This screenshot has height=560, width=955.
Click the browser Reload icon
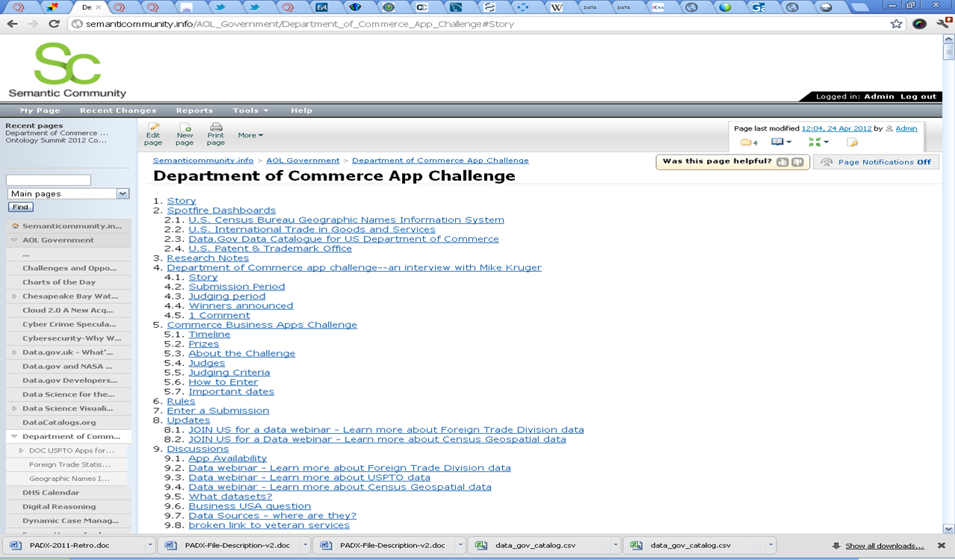(54, 24)
